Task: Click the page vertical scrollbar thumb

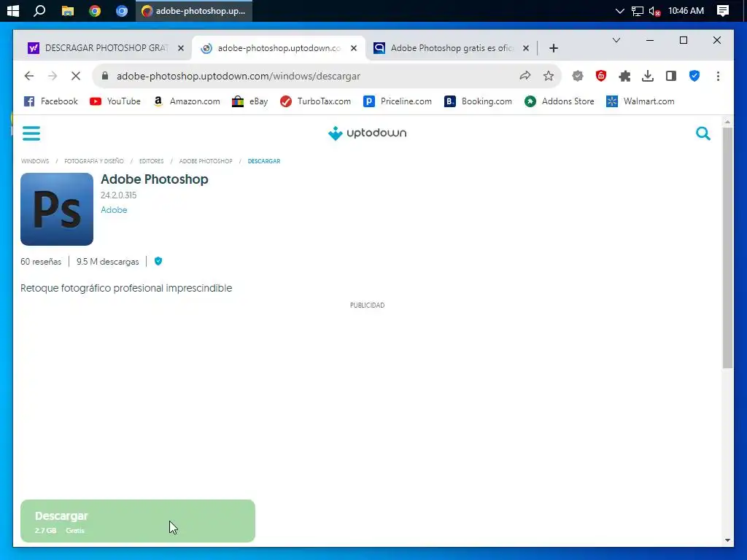Action: 727,248
